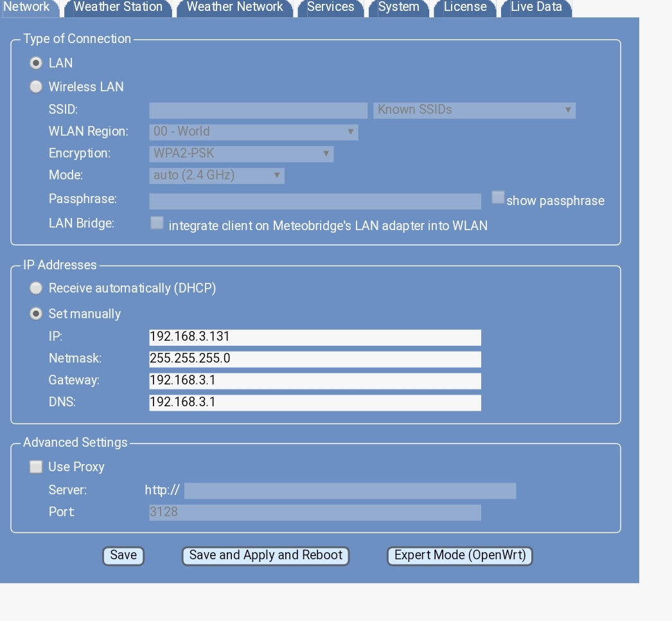Click the Save button

pyautogui.click(x=123, y=555)
